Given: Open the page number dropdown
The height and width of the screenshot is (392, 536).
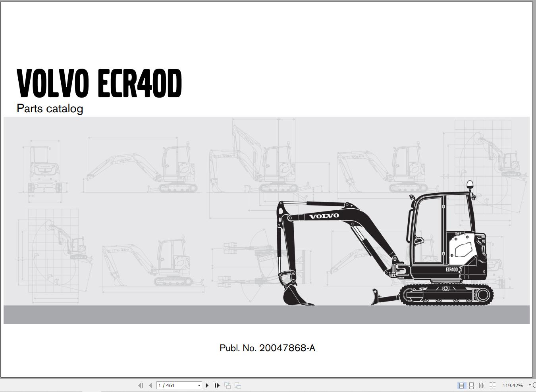Looking at the screenshot, I should [199, 385].
